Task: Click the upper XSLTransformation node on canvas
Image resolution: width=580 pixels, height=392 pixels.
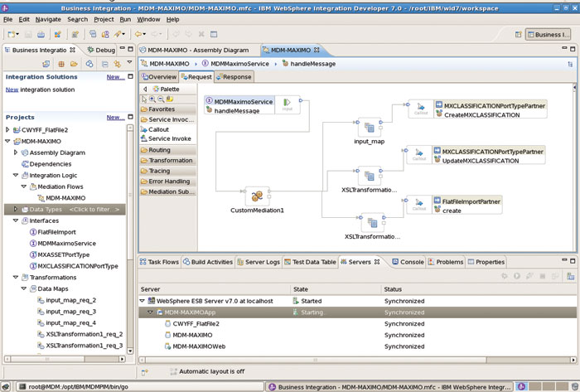Action: [x=370, y=176]
